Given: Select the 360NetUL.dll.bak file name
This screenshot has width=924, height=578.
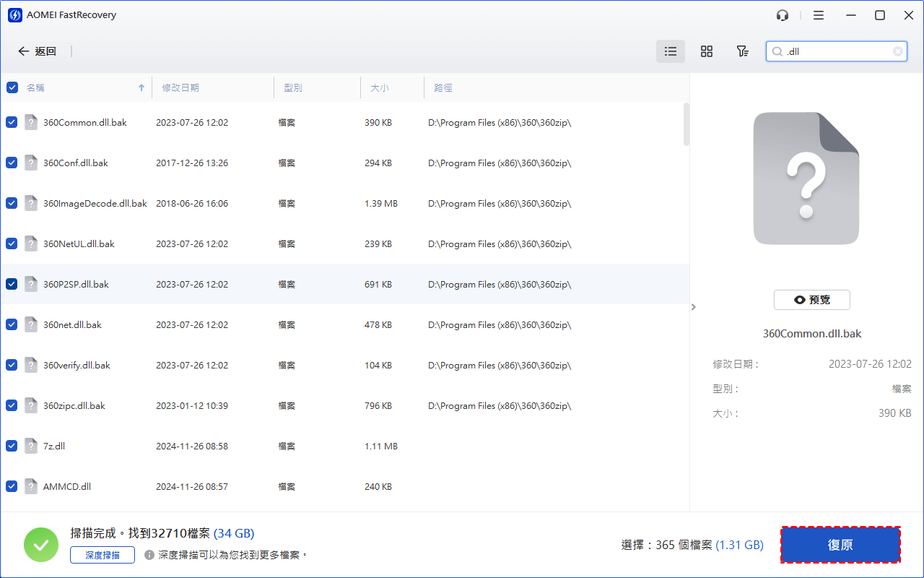Looking at the screenshot, I should 79,243.
